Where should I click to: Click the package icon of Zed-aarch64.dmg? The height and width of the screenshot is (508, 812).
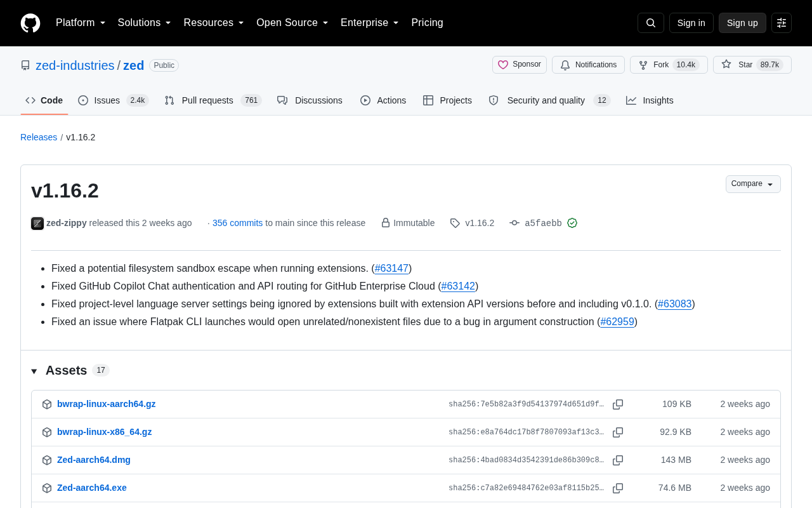[x=47, y=460]
